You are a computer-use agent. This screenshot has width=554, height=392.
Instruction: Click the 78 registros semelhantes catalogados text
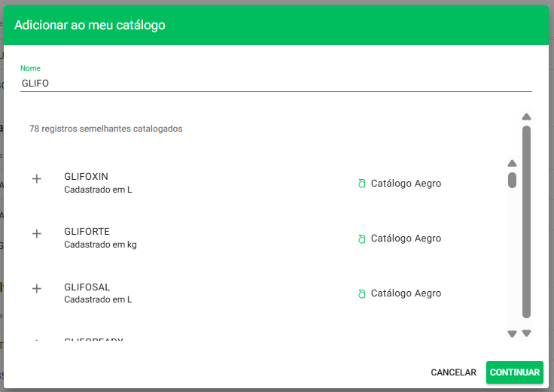[x=105, y=129]
